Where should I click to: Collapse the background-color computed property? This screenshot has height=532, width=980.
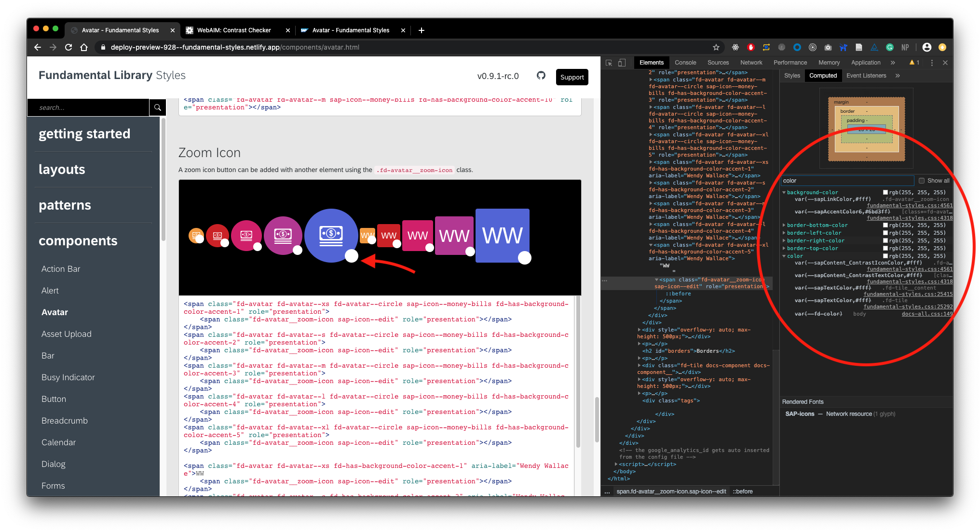coord(784,192)
